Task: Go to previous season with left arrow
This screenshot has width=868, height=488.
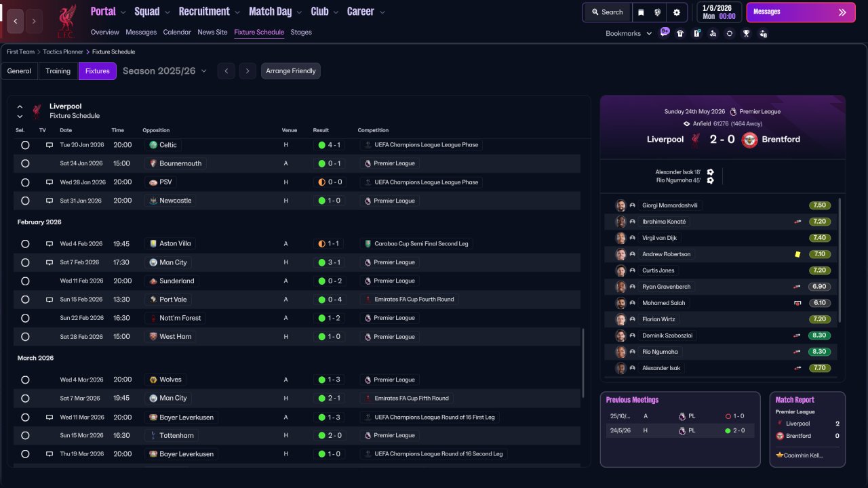Action: pyautogui.click(x=226, y=71)
